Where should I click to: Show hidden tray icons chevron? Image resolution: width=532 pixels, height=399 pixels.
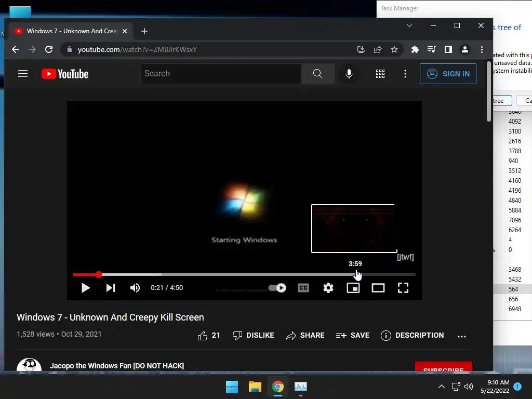(x=442, y=387)
